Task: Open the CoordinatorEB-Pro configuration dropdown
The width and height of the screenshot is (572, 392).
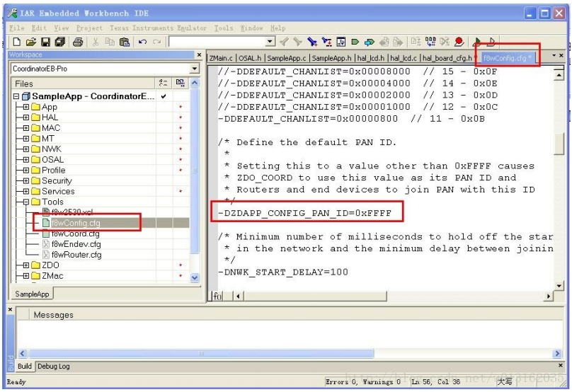Action: [x=195, y=69]
